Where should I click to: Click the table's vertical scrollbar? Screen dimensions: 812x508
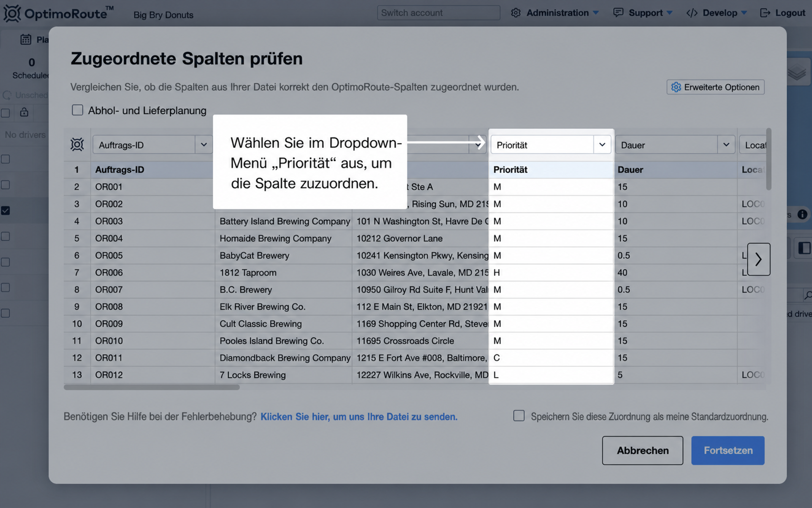(769, 159)
